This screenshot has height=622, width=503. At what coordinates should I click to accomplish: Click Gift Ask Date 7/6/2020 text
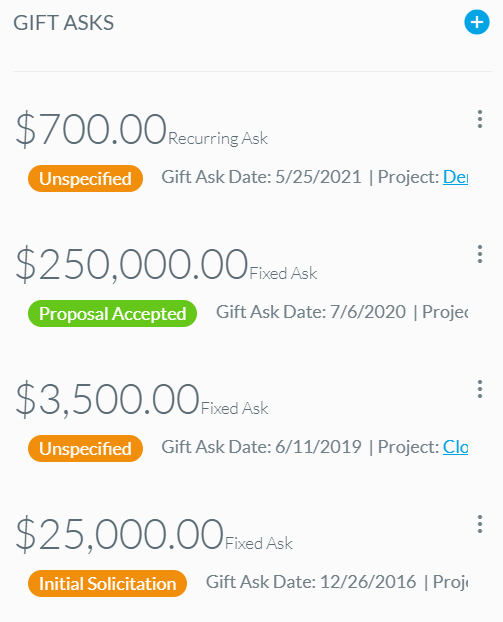(x=311, y=312)
